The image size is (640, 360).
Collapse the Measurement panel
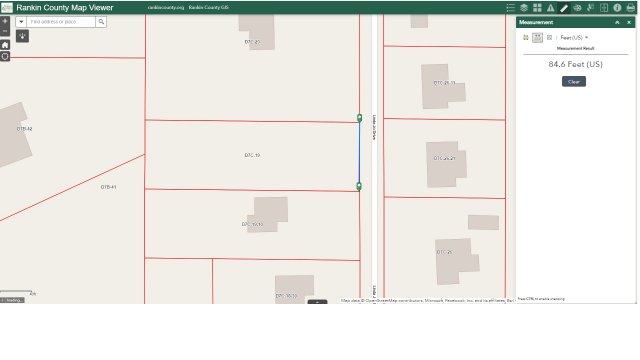point(617,22)
